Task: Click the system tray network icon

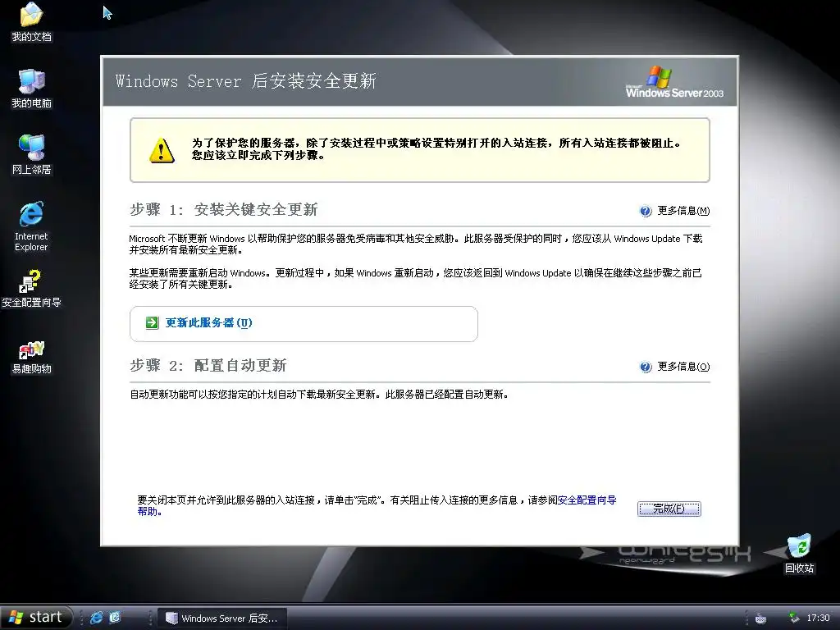Action: tap(794, 618)
